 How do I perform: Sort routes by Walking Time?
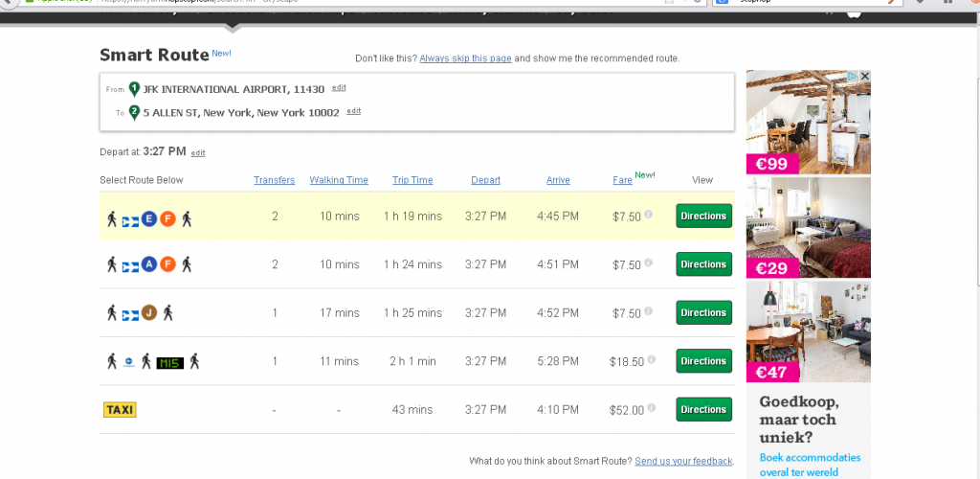coord(339,180)
